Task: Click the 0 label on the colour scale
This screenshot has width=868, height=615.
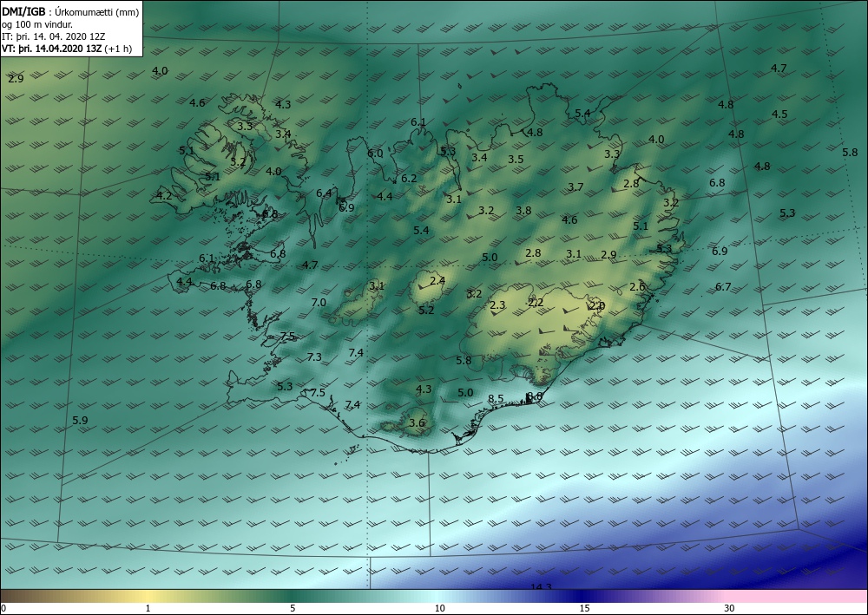Action: [3, 608]
